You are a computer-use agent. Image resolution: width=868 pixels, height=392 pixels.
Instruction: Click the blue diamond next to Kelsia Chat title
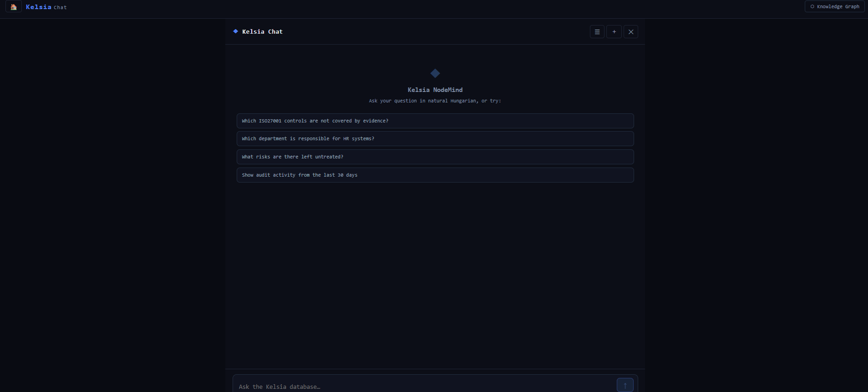coord(235,31)
